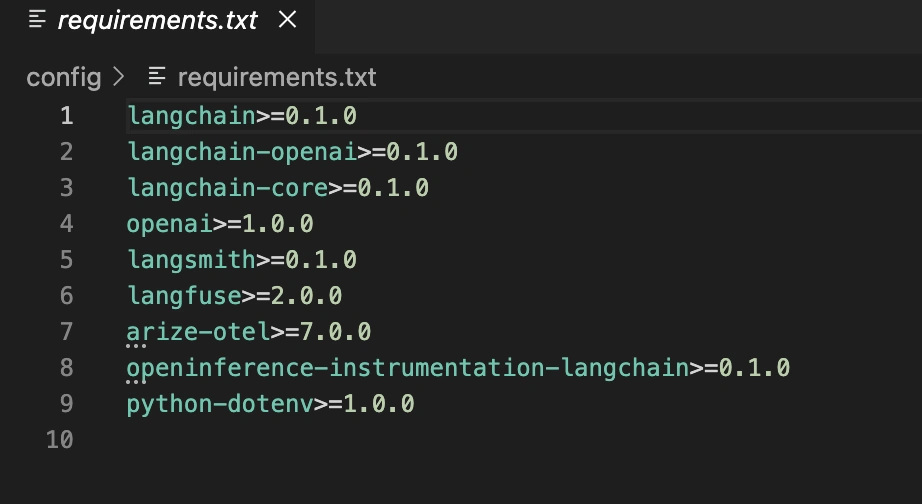Image resolution: width=922 pixels, height=504 pixels.
Task: Close the requirements.txt tab
Action: point(287,20)
